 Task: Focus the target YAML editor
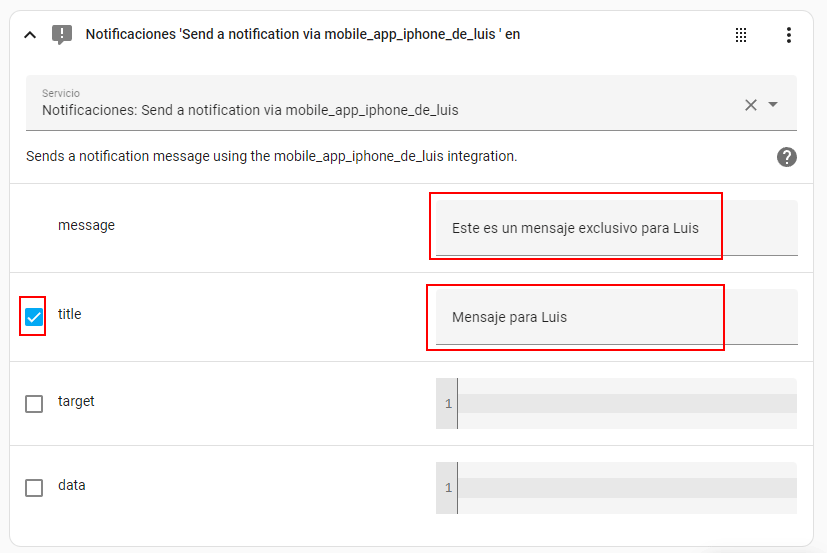coord(626,404)
